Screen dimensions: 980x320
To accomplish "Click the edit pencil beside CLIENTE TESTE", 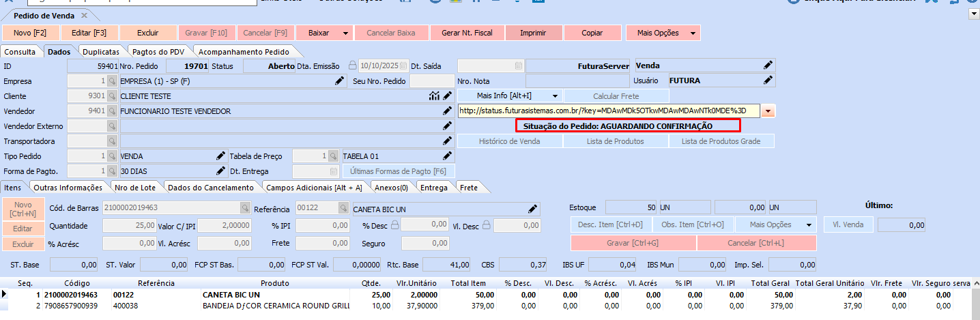I will [x=447, y=96].
